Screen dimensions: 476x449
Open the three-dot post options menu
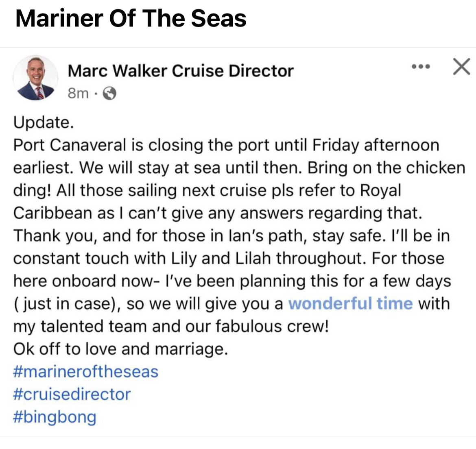pos(421,66)
